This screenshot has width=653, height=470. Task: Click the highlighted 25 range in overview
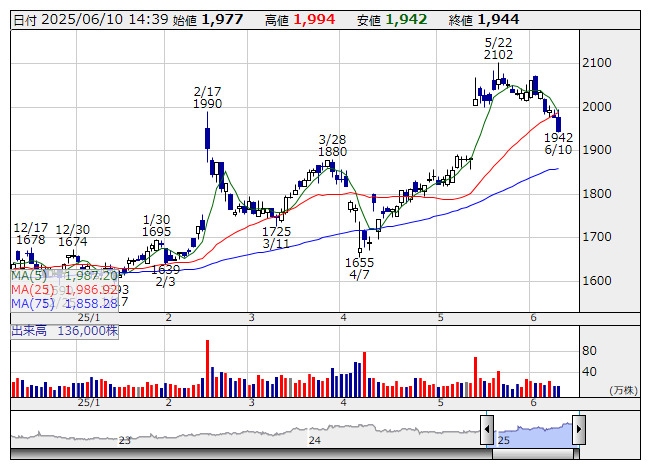(533, 434)
